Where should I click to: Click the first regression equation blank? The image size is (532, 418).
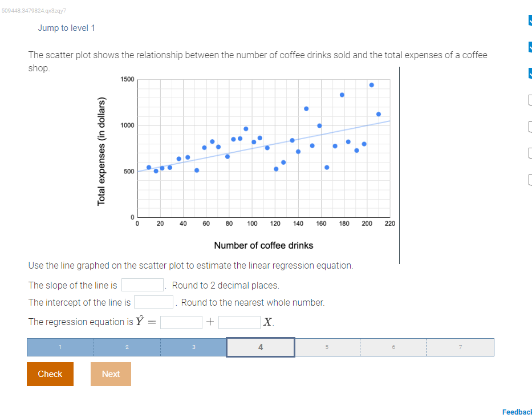[181, 322]
